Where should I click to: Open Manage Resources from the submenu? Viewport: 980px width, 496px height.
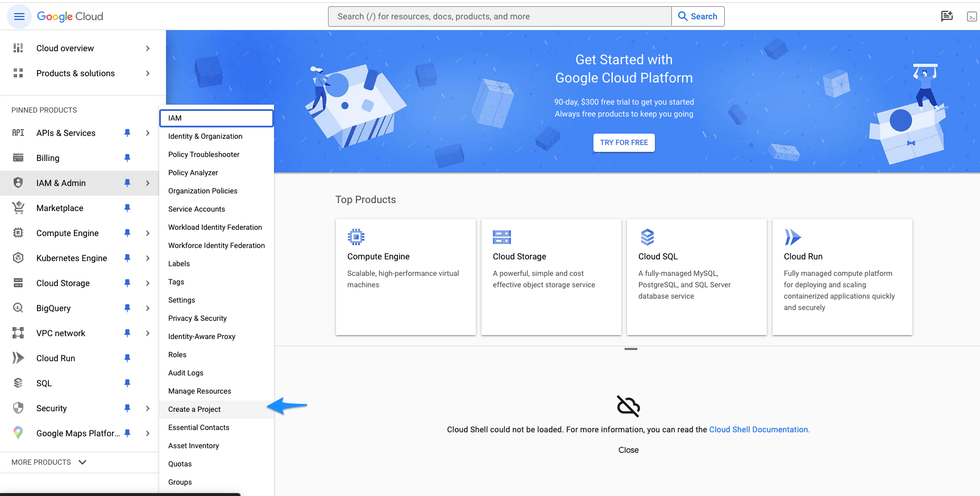216,391
